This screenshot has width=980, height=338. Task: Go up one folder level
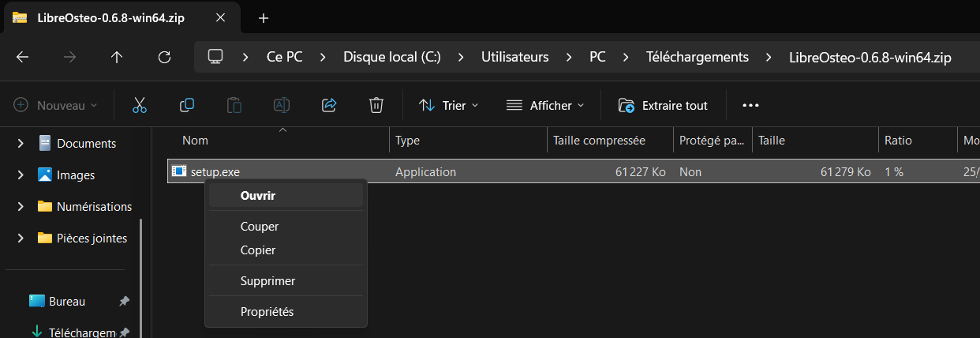(117, 57)
